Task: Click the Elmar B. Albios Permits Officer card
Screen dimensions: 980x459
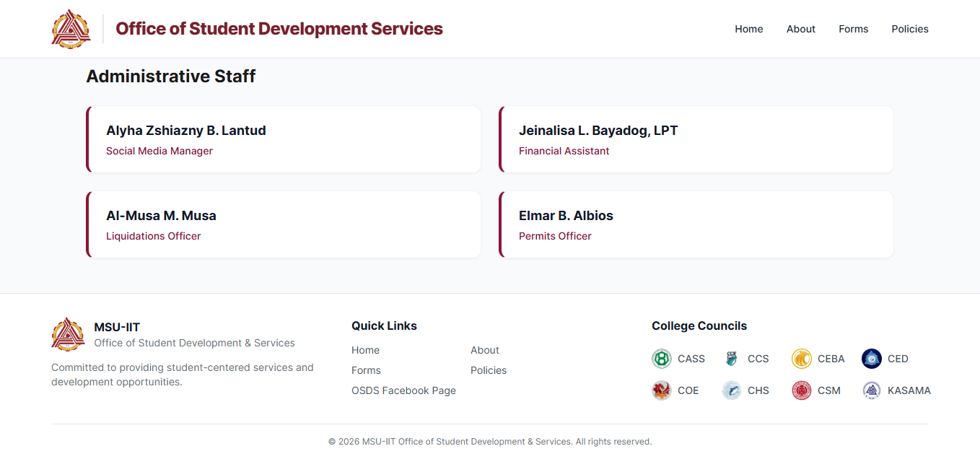Action: point(696,225)
